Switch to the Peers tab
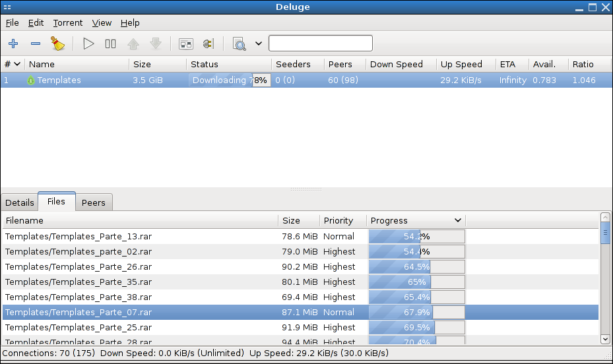This screenshot has width=613, height=364. [93, 202]
